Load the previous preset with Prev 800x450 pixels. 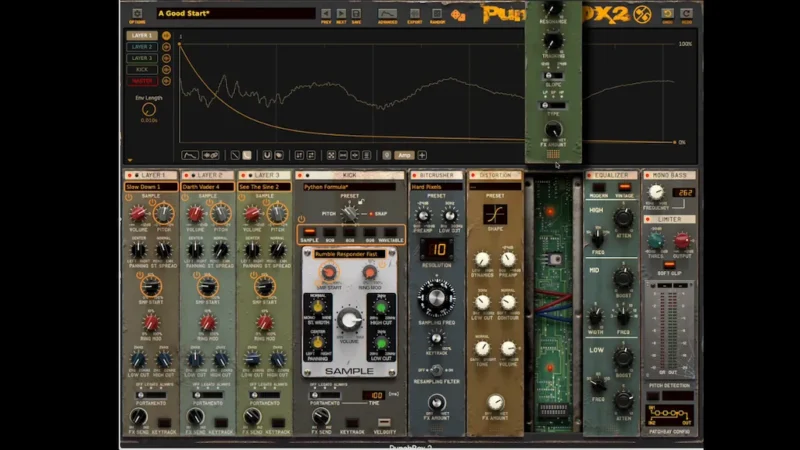click(326, 14)
